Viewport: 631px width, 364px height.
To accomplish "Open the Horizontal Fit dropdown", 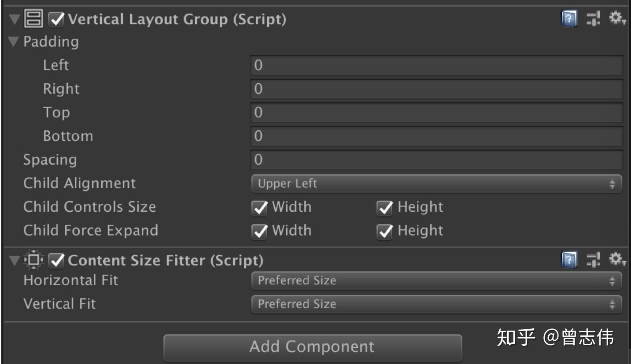I will (436, 280).
